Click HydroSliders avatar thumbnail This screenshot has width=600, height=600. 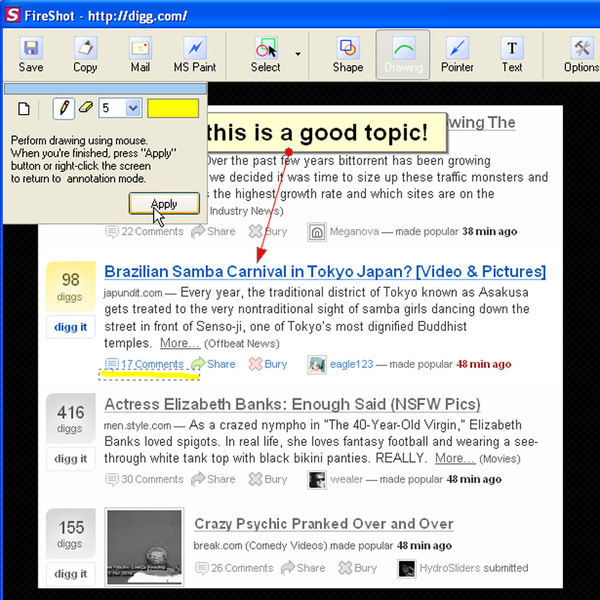[406, 568]
